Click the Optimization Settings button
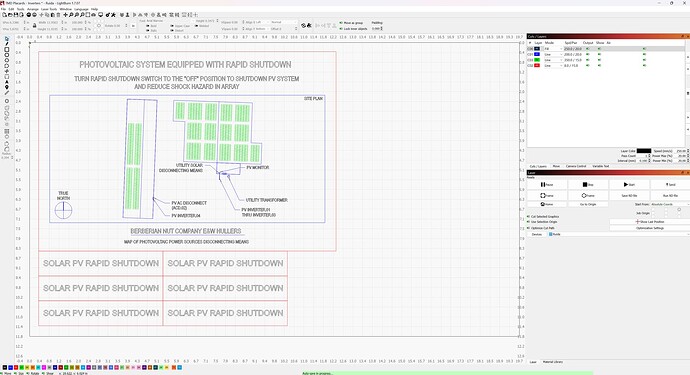Viewport: 690px width, 375px height. pos(650,228)
